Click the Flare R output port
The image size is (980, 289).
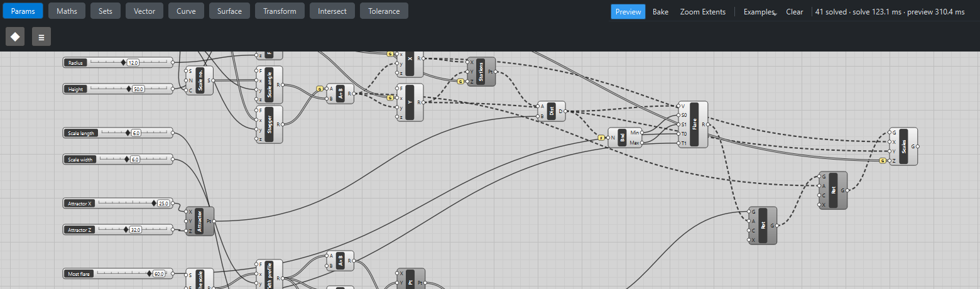coord(708,124)
